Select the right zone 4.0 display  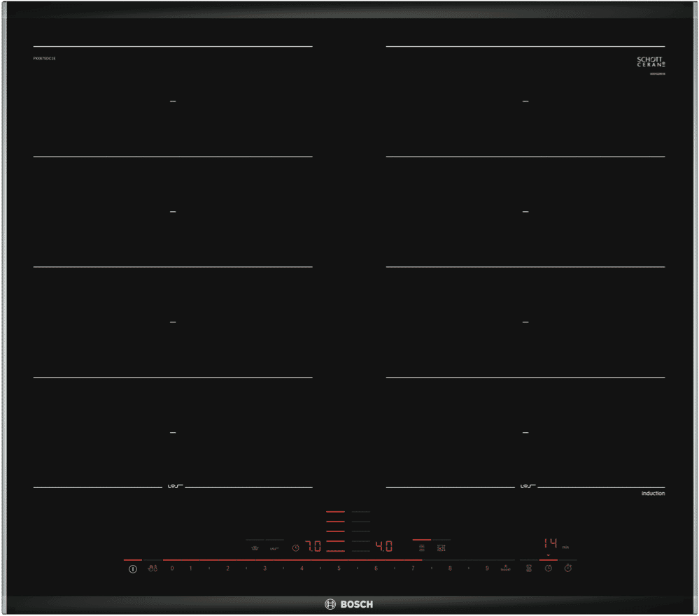(x=384, y=547)
